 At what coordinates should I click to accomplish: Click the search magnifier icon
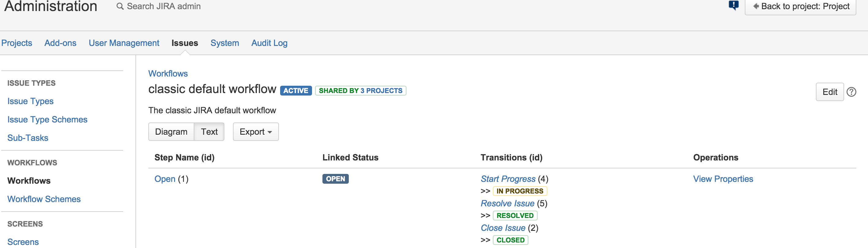[120, 6]
